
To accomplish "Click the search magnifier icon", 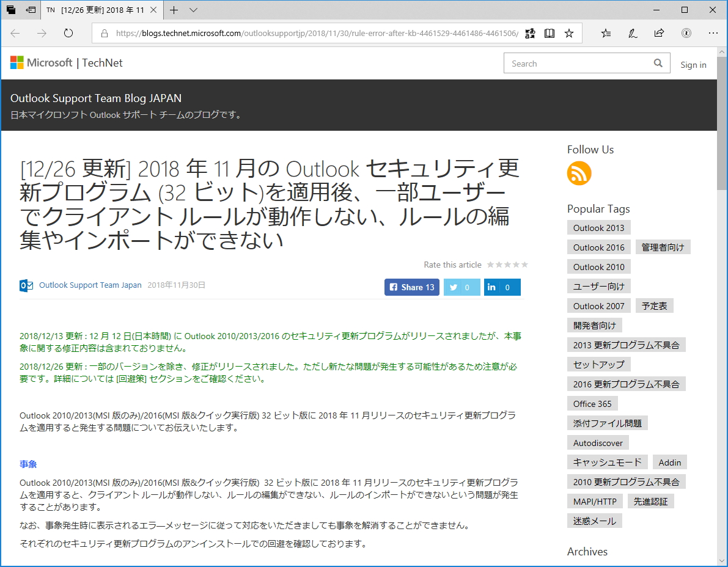I will point(658,63).
